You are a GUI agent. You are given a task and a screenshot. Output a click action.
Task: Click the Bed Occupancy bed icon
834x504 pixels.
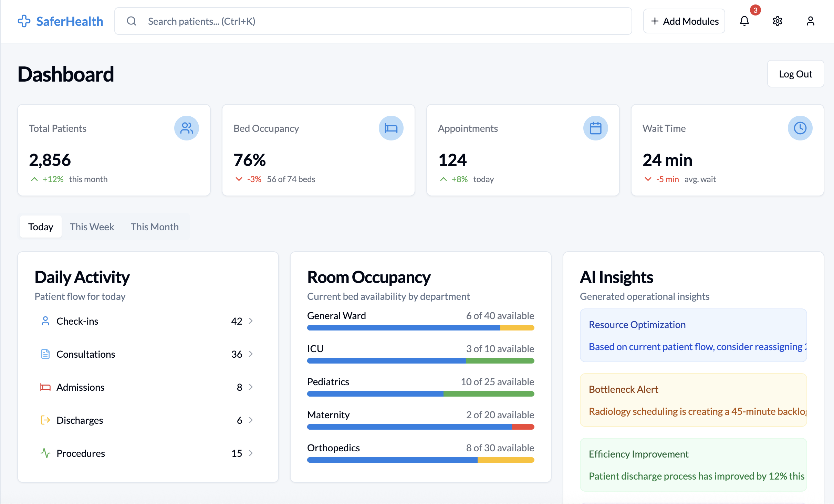coord(391,128)
